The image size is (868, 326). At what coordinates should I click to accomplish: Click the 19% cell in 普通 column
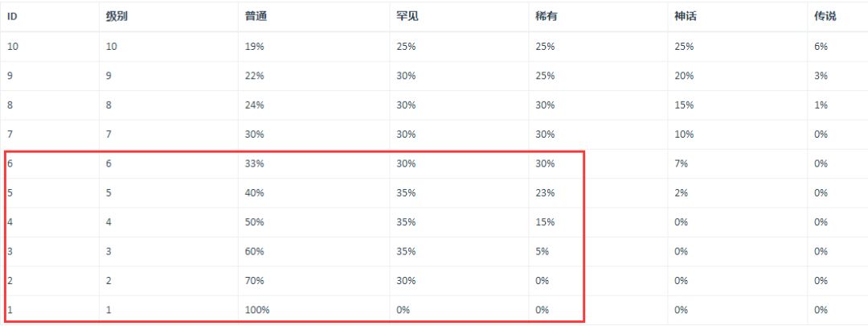click(254, 47)
